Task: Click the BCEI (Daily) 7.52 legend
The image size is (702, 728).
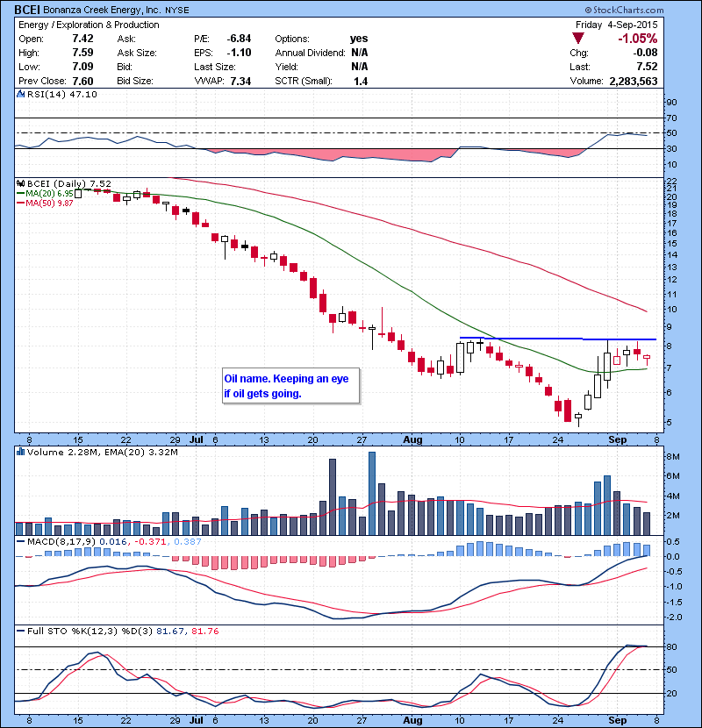Action: pyautogui.click(x=69, y=184)
